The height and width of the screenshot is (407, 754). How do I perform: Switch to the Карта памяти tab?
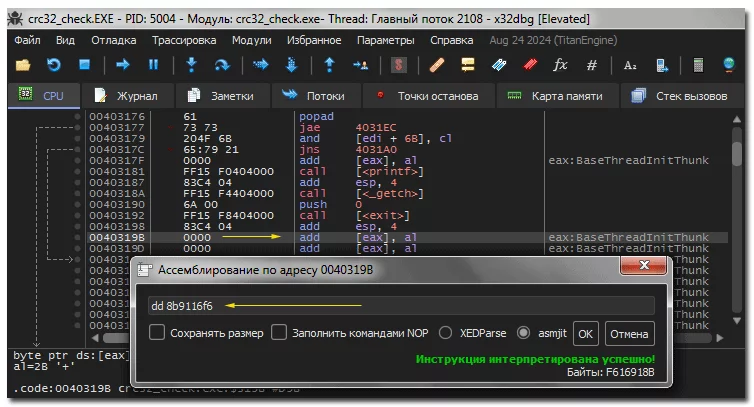tap(557, 96)
